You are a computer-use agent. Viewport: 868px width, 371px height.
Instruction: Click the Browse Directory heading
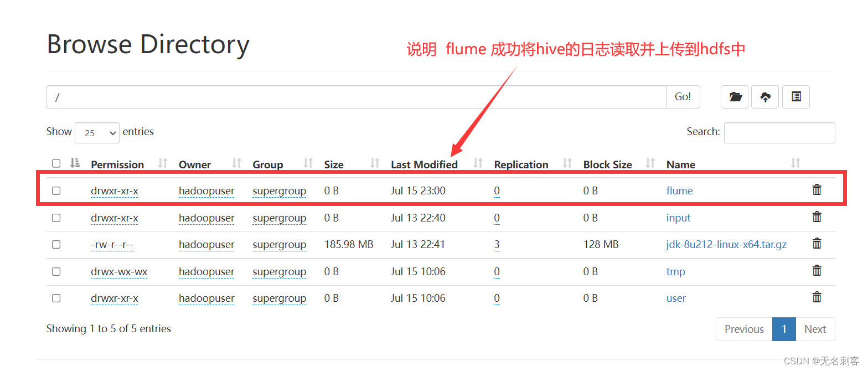148,44
